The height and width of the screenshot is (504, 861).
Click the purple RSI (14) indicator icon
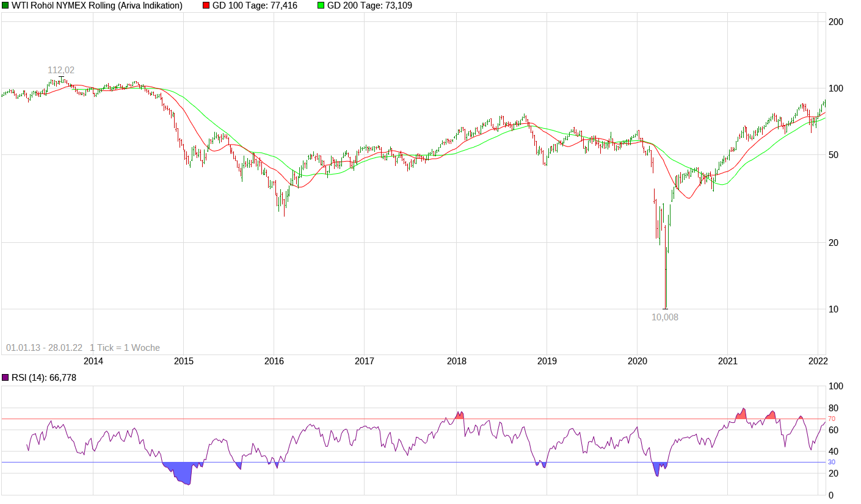[x=5, y=377]
